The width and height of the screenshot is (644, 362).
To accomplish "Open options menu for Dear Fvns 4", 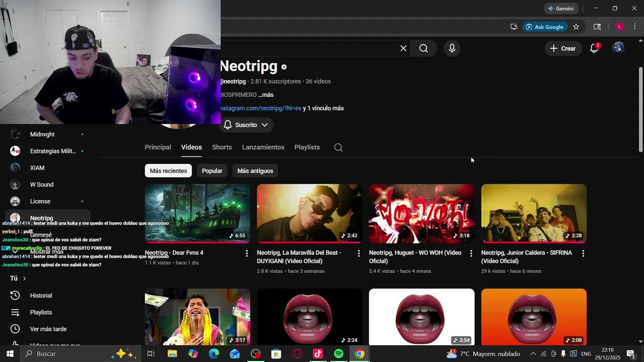I will tap(247, 253).
